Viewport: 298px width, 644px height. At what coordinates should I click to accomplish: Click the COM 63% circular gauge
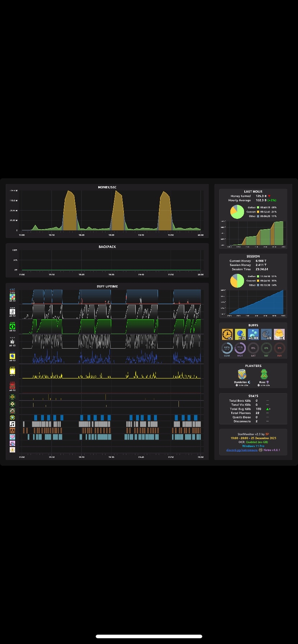(x=227, y=348)
